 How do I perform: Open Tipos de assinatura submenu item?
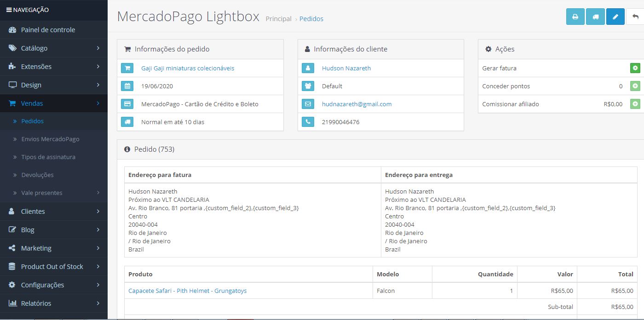click(x=48, y=157)
